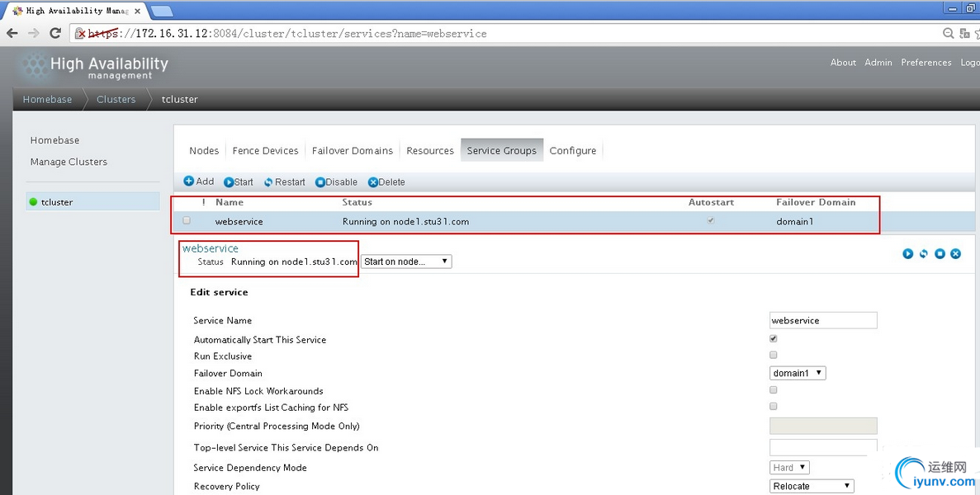The height and width of the screenshot is (495, 980).
Task: Click Homebase in the left sidebar
Action: [55, 140]
